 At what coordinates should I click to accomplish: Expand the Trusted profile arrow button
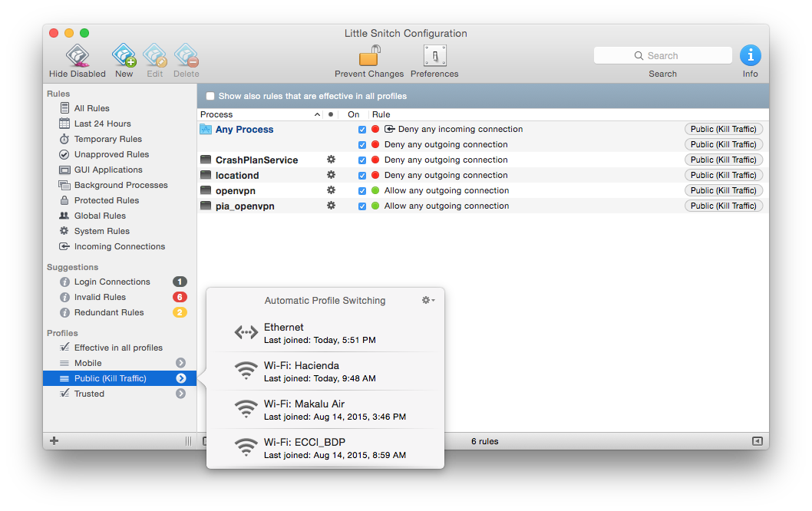(x=180, y=394)
